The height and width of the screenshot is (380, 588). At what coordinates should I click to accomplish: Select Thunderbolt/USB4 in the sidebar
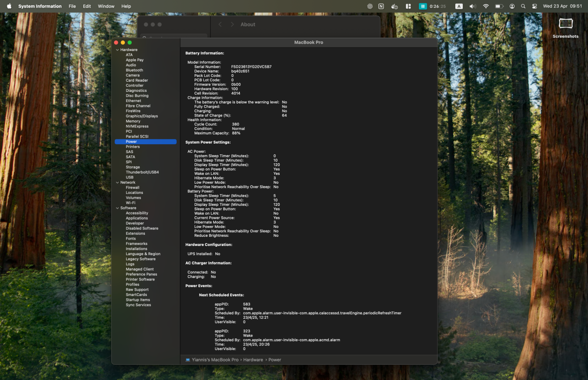click(x=142, y=172)
